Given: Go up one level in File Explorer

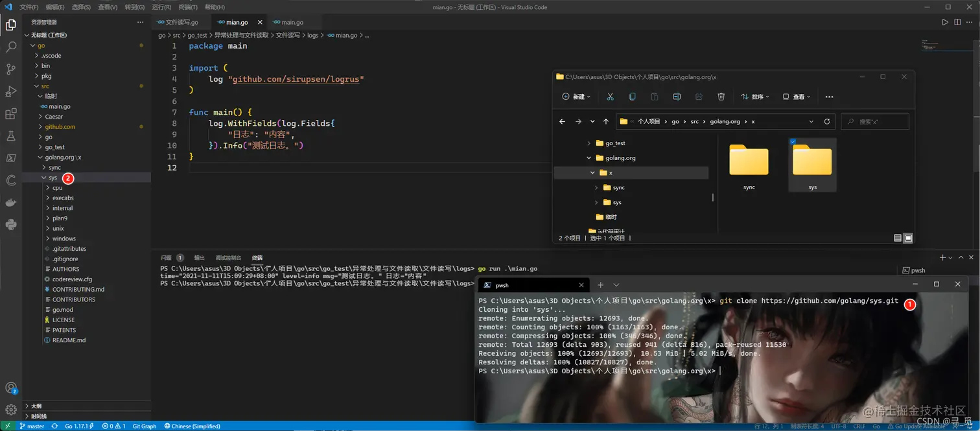Looking at the screenshot, I should [606, 121].
